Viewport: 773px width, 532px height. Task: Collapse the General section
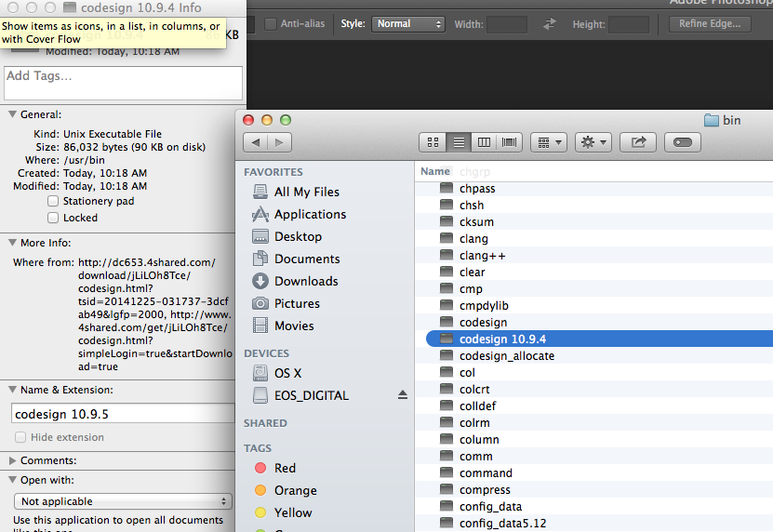(x=12, y=114)
